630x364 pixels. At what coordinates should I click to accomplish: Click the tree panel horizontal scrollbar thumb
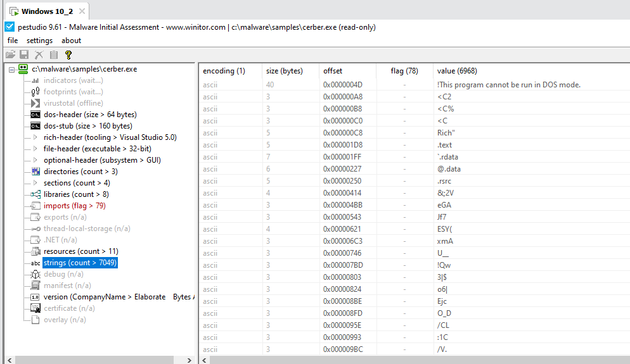point(94,360)
